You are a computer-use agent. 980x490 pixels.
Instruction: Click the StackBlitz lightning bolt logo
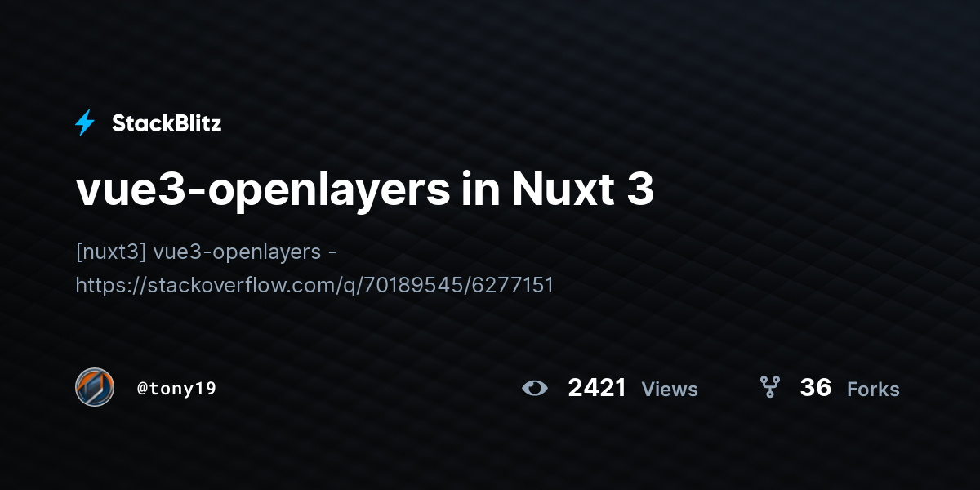(x=85, y=123)
